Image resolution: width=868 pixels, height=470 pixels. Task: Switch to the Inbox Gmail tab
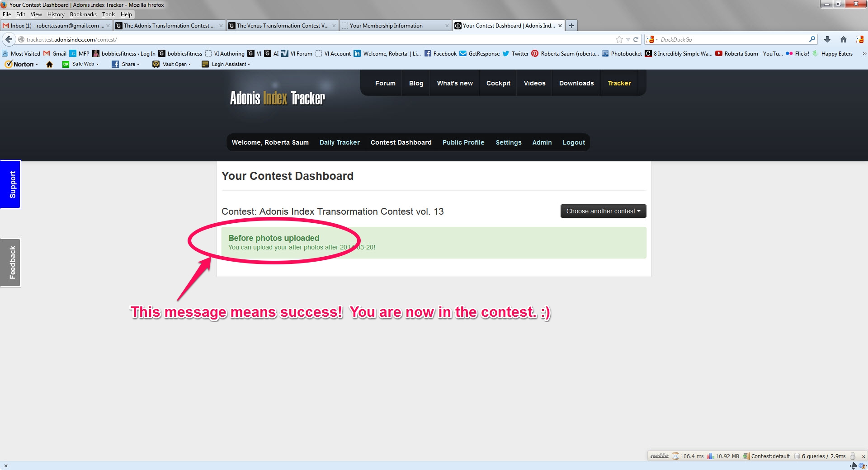56,26
